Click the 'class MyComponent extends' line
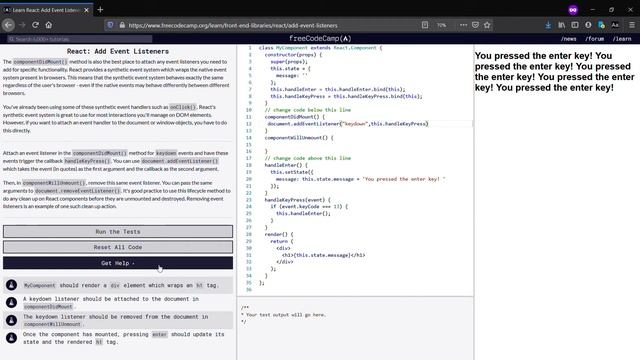 pyautogui.click(x=320, y=48)
